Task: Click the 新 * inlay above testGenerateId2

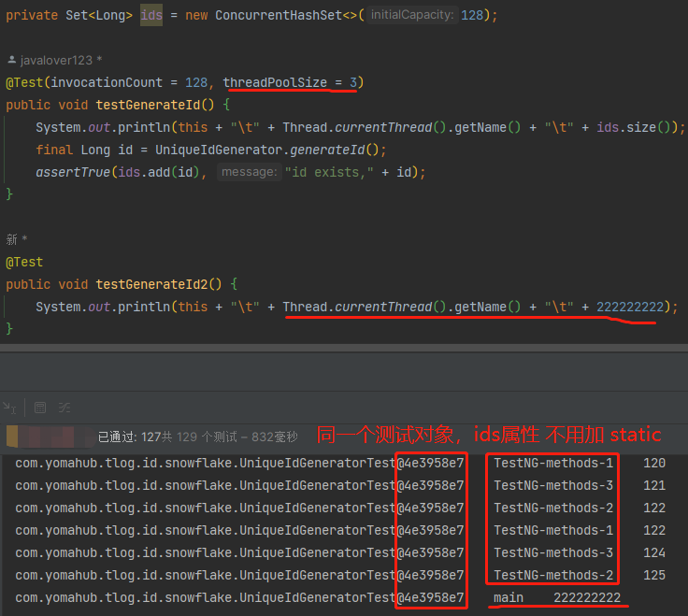Action: [17, 239]
